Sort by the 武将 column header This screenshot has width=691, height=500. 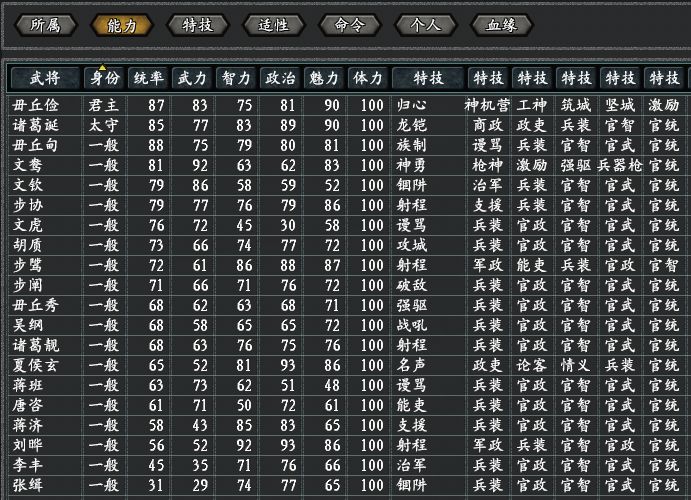pos(45,78)
